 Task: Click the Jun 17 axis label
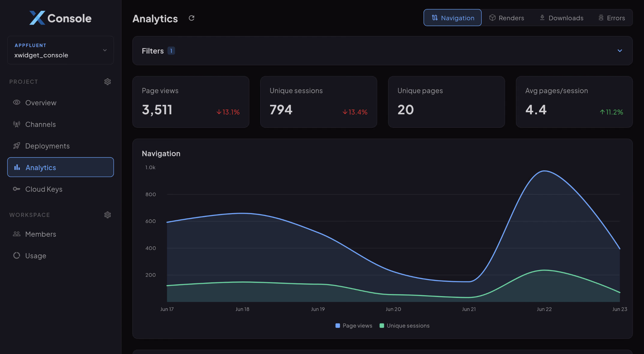[167, 309]
